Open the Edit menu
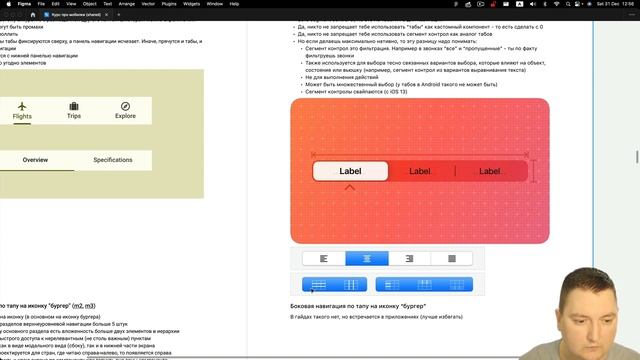Viewport: 640px width, 360px height. 56,4
